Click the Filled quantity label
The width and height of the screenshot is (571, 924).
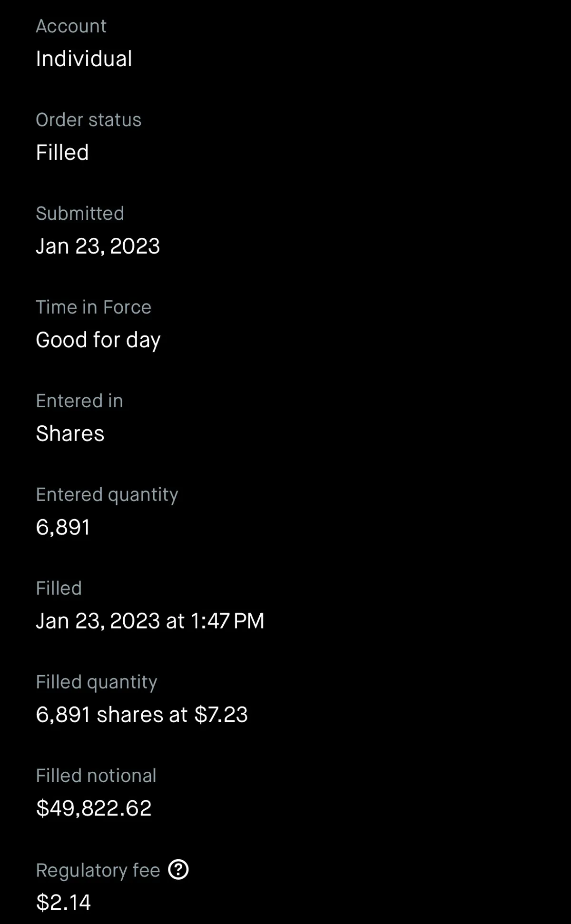(x=97, y=682)
